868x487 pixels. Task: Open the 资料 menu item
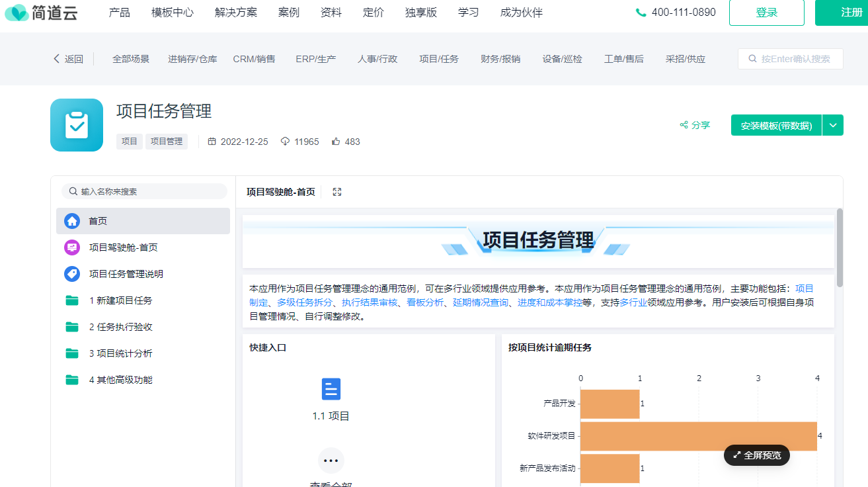point(331,13)
